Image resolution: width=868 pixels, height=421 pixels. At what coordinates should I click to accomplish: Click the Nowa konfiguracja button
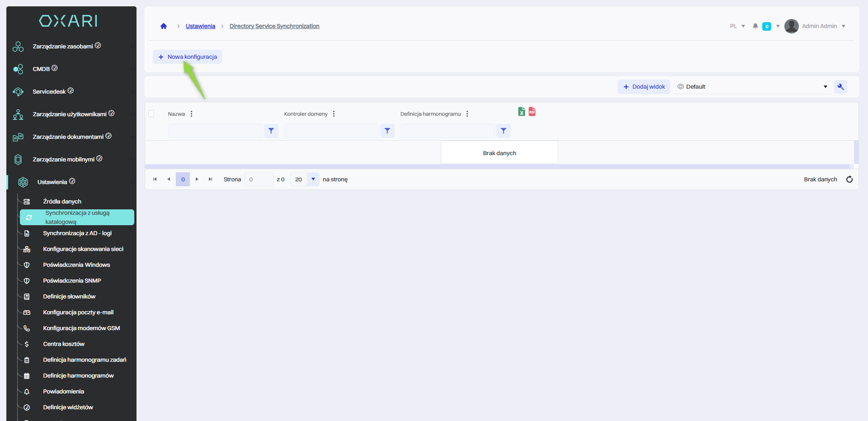click(188, 57)
